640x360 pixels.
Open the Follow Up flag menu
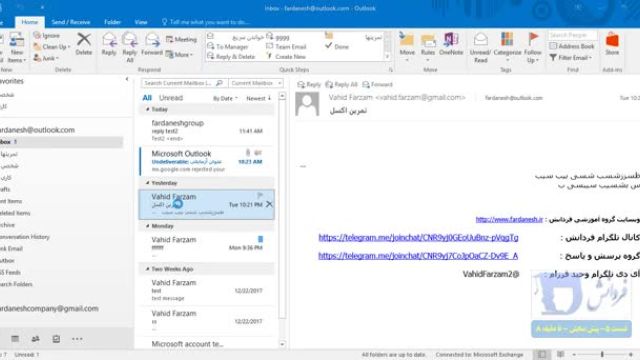tap(533, 47)
